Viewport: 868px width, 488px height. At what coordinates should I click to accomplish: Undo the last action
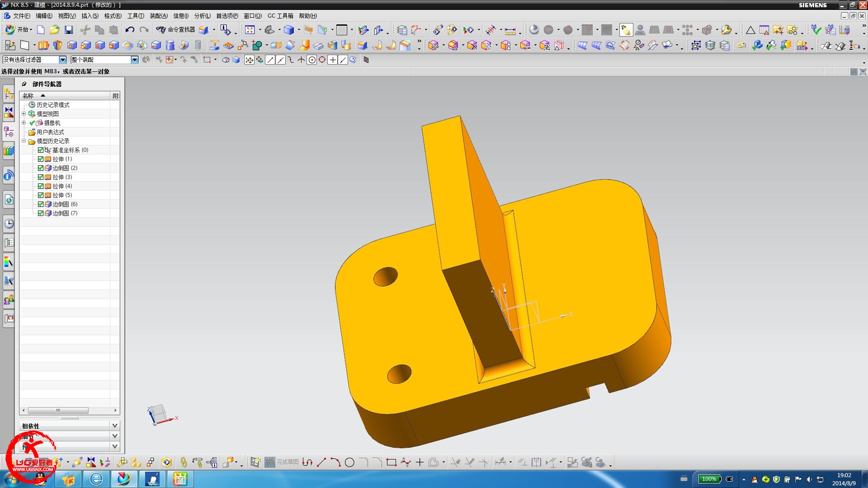[x=130, y=30]
